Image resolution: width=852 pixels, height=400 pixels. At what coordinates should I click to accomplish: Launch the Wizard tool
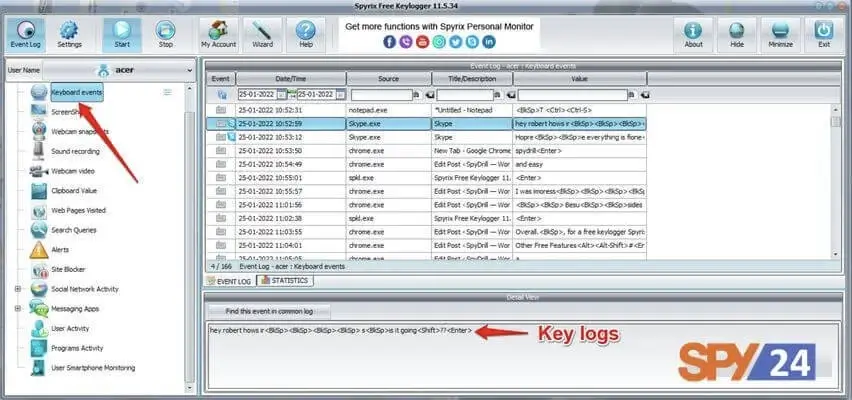click(x=262, y=35)
